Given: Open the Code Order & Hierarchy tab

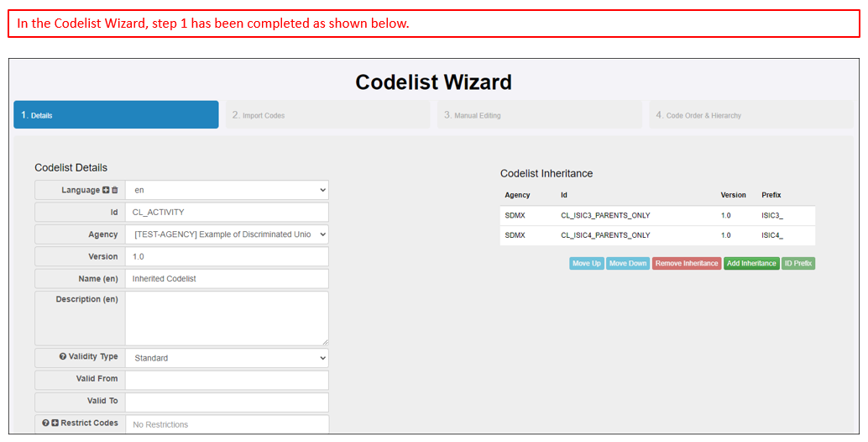Looking at the screenshot, I should point(750,115).
